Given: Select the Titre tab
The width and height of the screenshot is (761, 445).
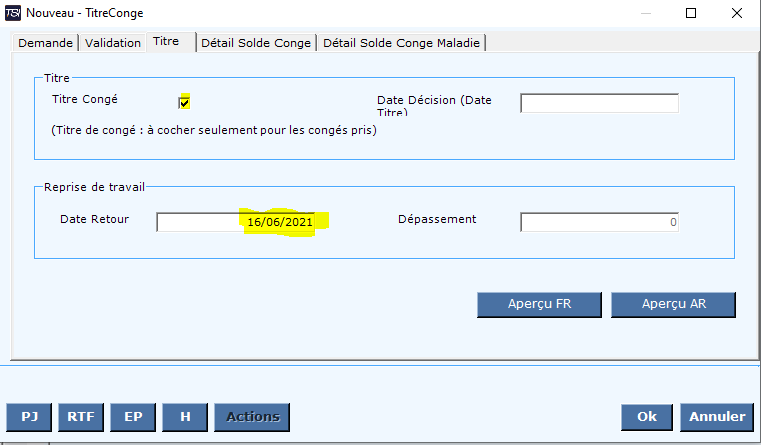Looking at the screenshot, I should (x=166, y=42).
